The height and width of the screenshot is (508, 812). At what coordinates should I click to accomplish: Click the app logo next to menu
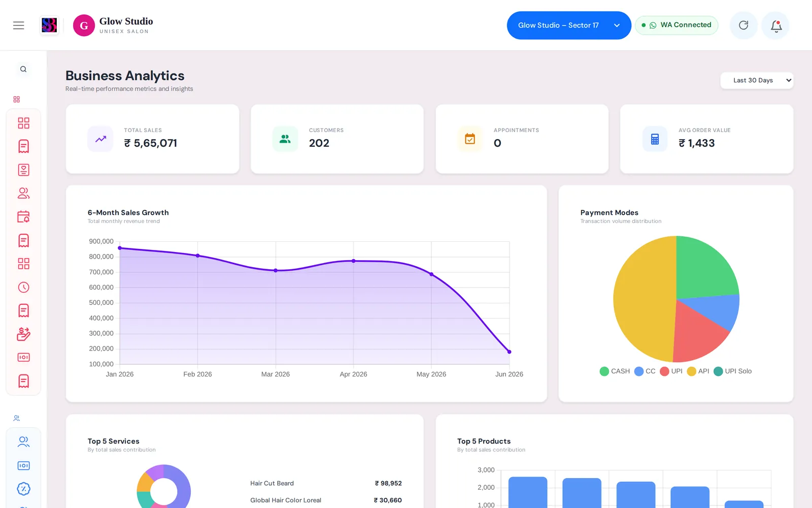coord(49,25)
